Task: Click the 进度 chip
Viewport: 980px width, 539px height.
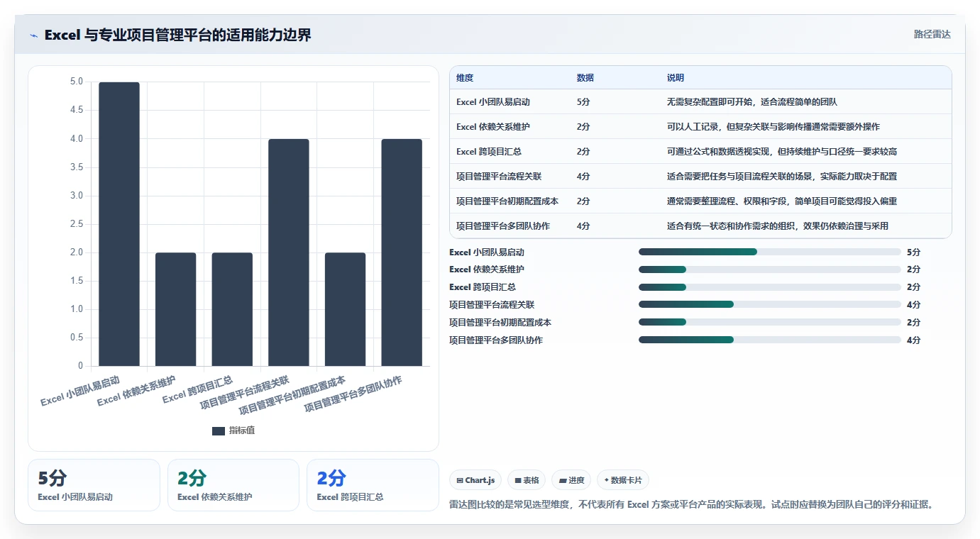Action: 571,480
